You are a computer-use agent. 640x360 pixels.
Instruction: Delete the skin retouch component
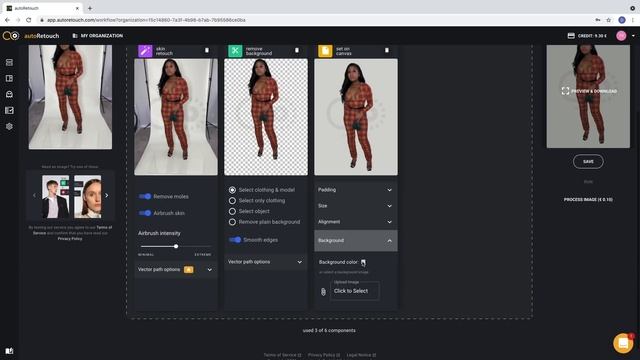click(207, 50)
